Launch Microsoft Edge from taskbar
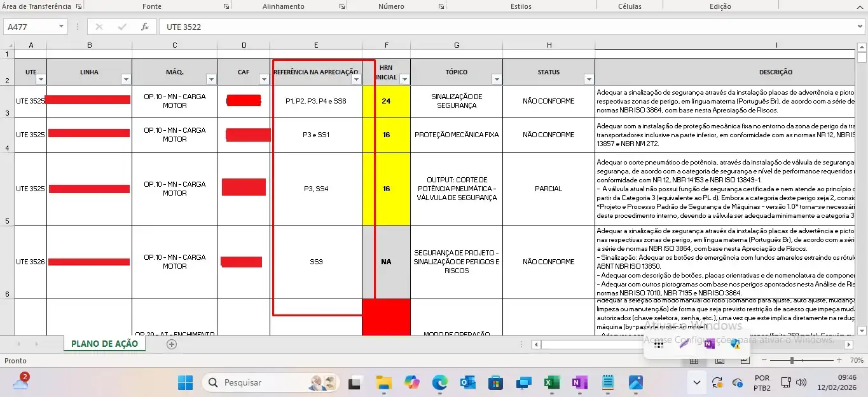 [x=440, y=382]
